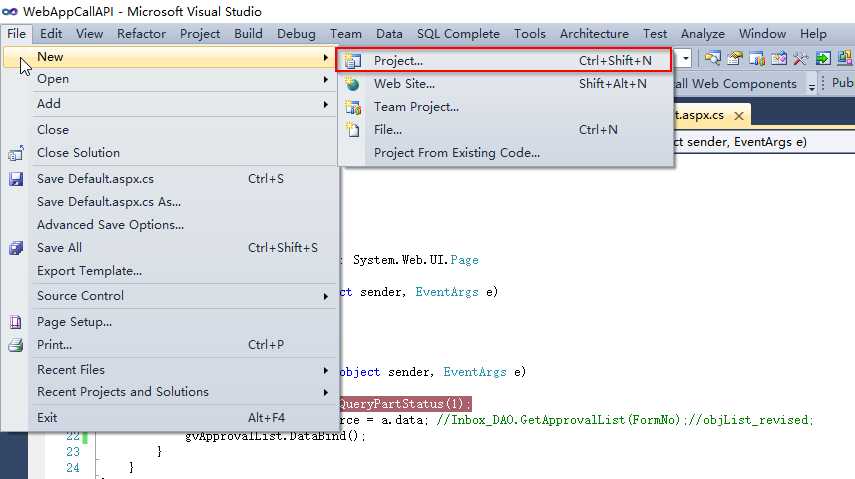Open the Properties Window toolbar icon
The height and width of the screenshot is (479, 855).
click(x=734, y=58)
